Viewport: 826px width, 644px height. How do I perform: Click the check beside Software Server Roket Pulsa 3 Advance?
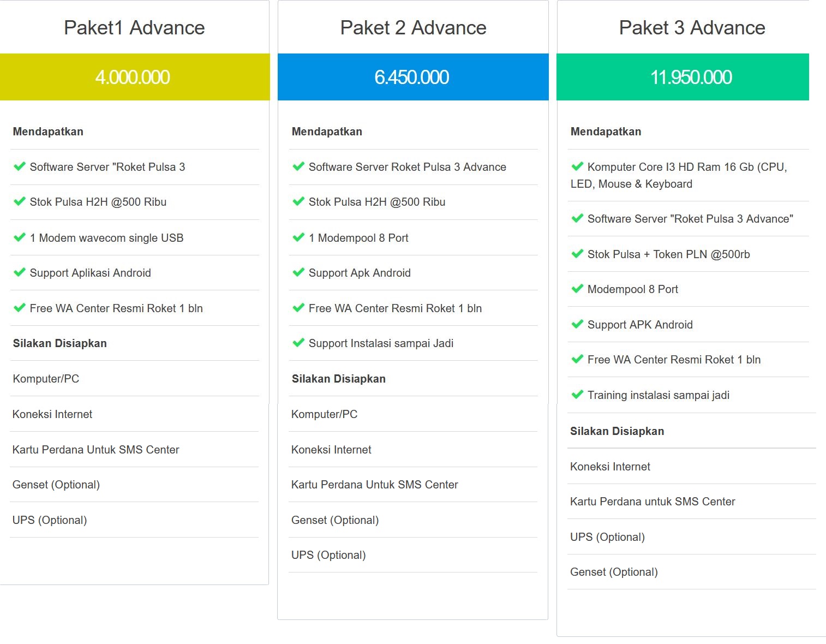pyautogui.click(x=298, y=166)
